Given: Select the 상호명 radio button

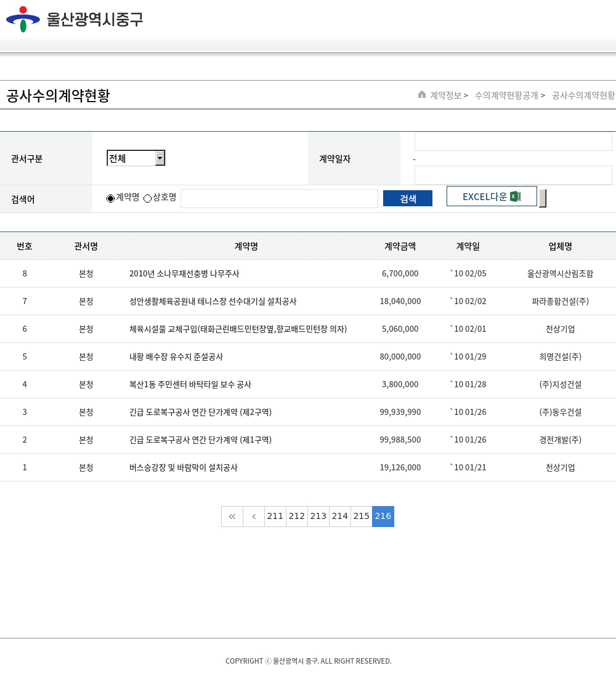Looking at the screenshot, I should [148, 198].
